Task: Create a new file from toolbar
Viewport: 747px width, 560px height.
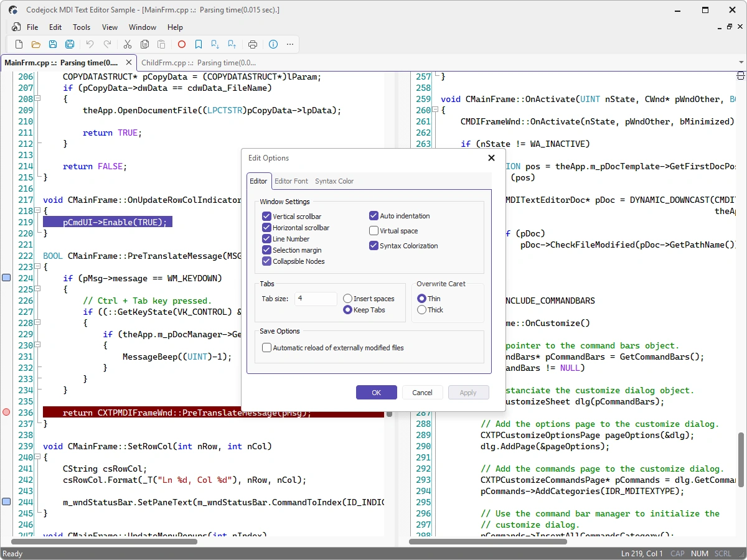Action: [19, 44]
